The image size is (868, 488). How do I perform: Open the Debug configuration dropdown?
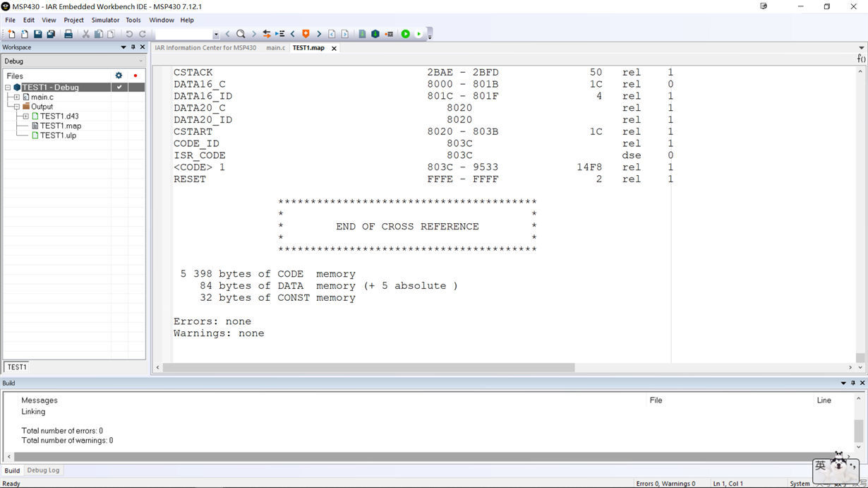[73, 61]
